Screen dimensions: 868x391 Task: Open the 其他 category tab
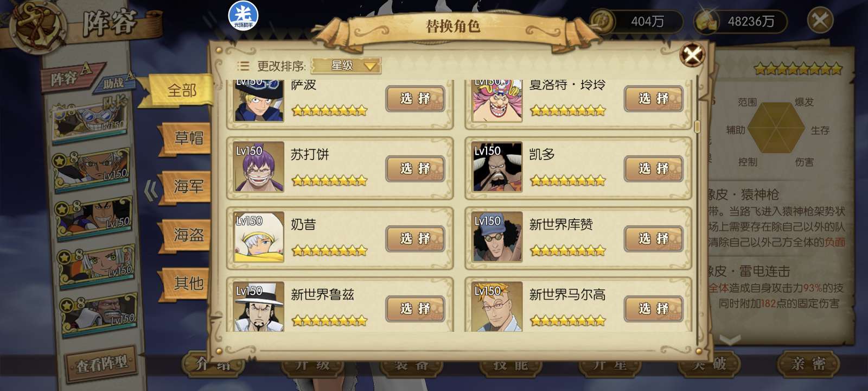pyautogui.click(x=188, y=283)
